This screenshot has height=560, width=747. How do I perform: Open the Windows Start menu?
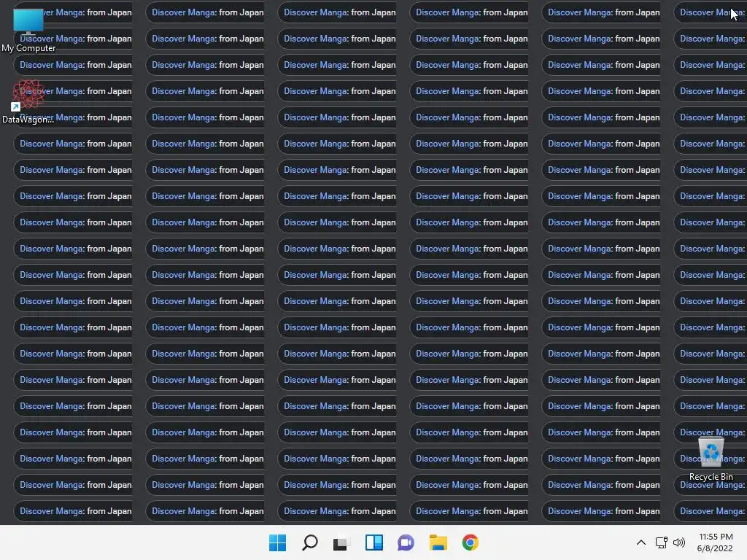277,542
